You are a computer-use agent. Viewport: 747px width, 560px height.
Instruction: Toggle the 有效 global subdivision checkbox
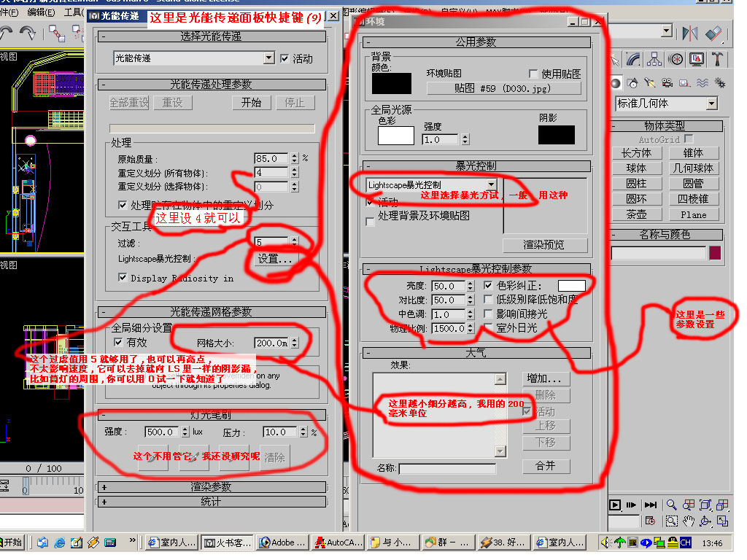pyautogui.click(x=118, y=342)
